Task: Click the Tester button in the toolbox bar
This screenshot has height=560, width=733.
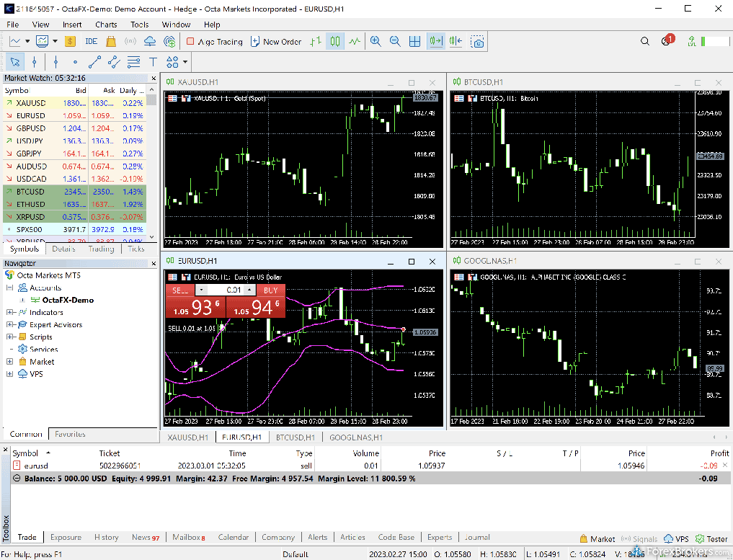Action: pos(712,539)
